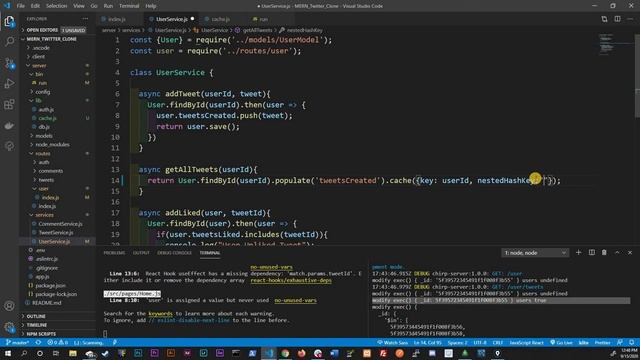Open README.md in the explorer
Viewport: 640px width, 360px height.
click(x=46, y=303)
